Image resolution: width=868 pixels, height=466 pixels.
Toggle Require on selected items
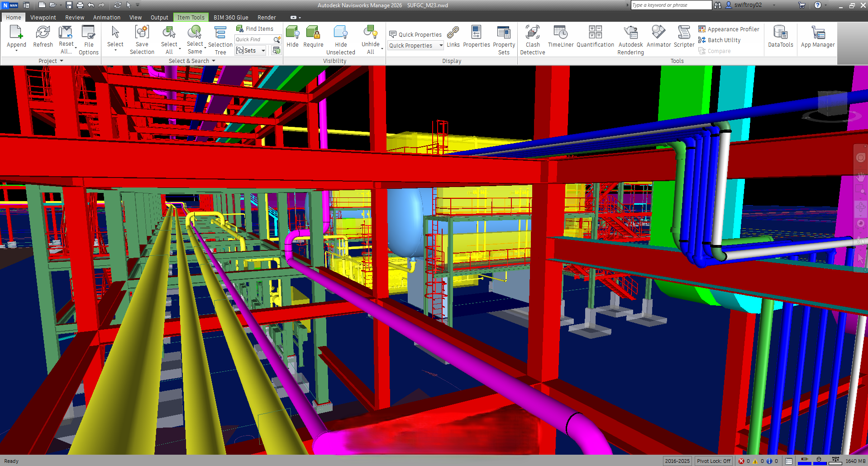coord(313,37)
